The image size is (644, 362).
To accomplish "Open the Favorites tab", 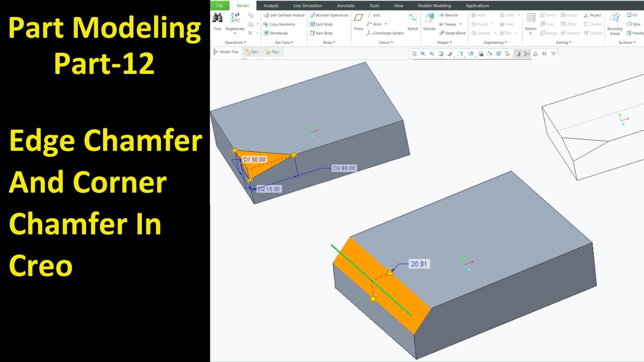I will [272, 52].
